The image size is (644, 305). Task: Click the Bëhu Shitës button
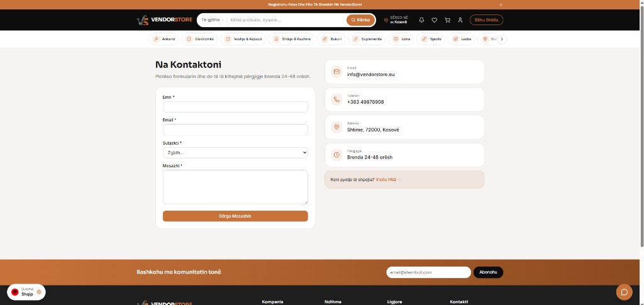point(486,19)
